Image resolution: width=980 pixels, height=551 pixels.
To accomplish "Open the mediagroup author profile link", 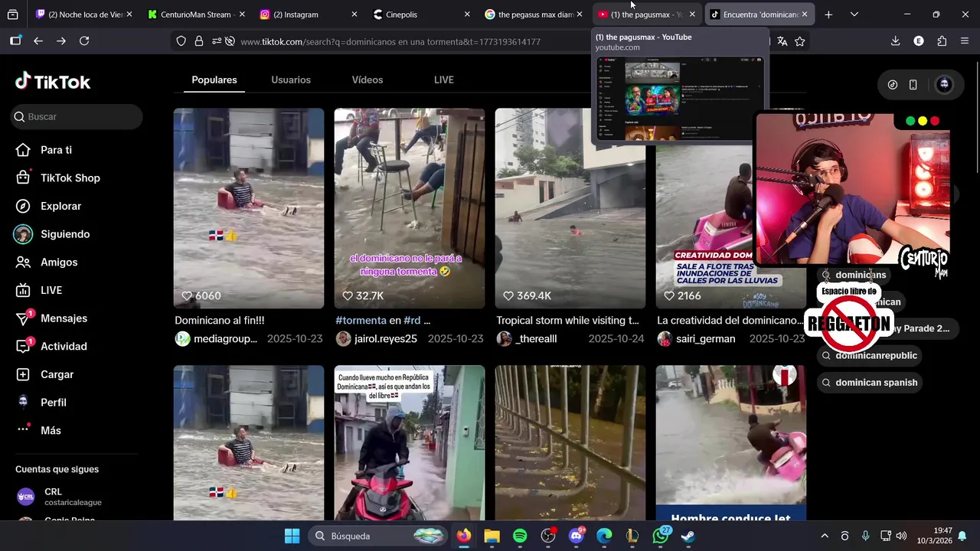I will pyautogui.click(x=217, y=338).
